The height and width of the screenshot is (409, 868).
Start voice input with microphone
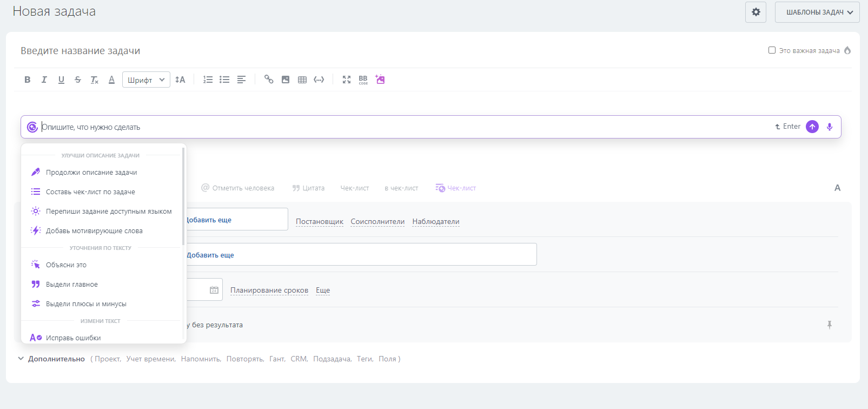point(830,127)
